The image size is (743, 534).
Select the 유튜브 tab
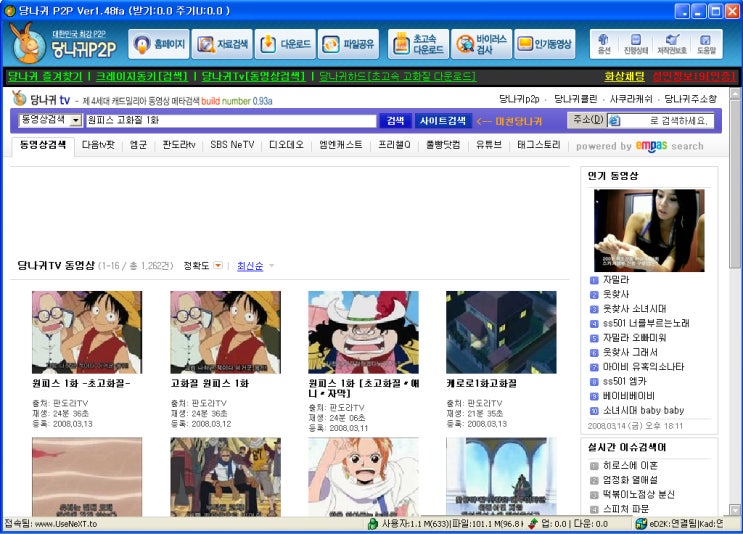point(489,145)
